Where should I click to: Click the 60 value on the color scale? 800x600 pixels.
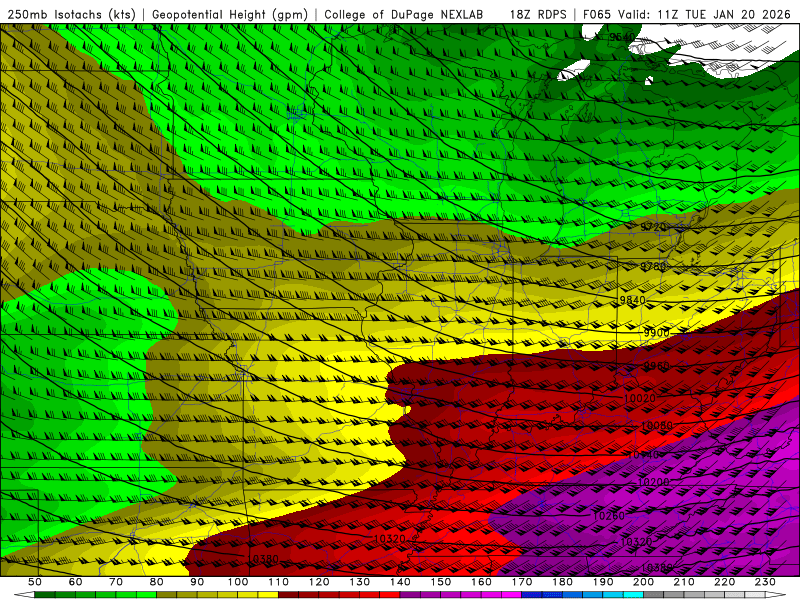(75, 582)
